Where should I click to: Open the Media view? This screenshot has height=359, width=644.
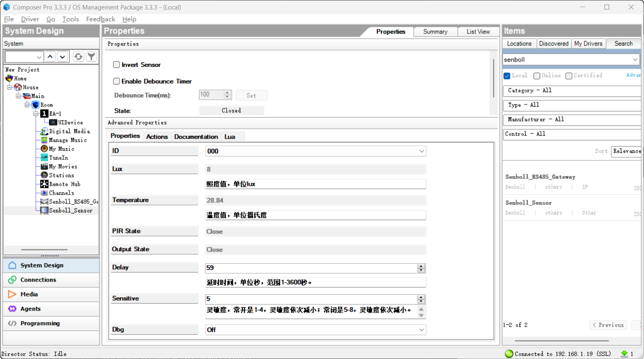[x=51, y=294]
